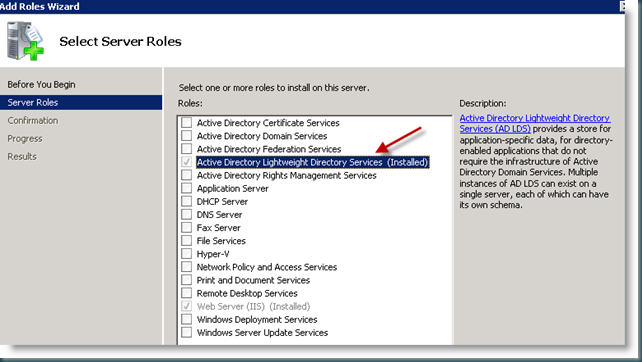The height and width of the screenshot is (362, 642).
Task: Select the File Services label
Action: pos(221,241)
